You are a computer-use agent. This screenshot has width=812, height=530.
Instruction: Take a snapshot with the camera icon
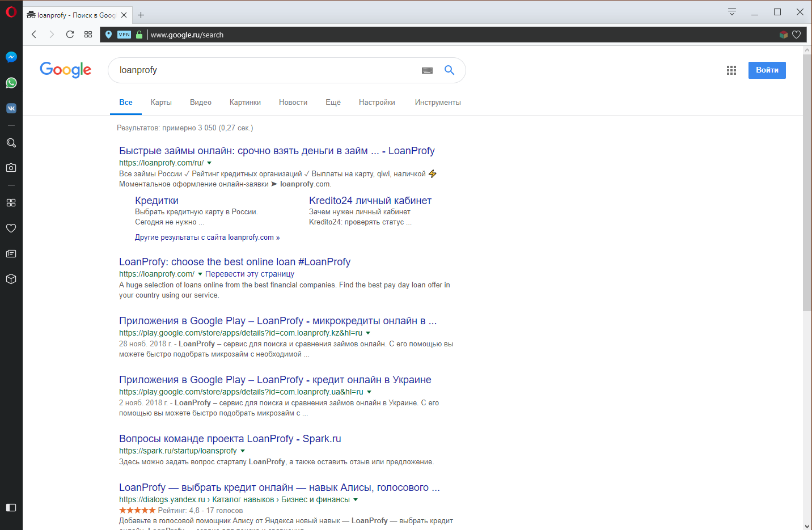tap(11, 168)
